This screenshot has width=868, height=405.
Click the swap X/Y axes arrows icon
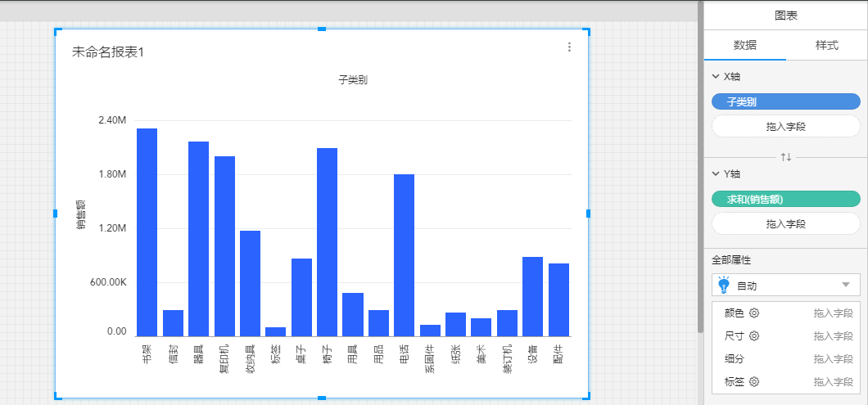[x=786, y=157]
